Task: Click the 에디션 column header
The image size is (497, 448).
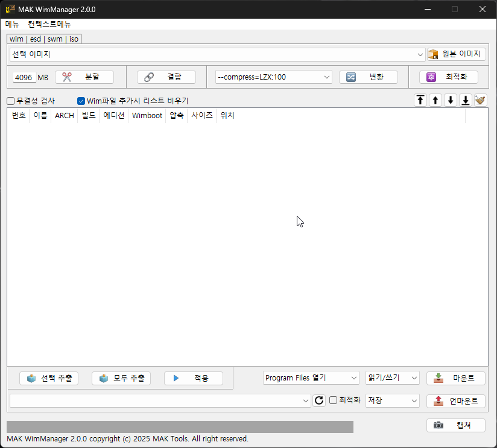Action: 114,115
